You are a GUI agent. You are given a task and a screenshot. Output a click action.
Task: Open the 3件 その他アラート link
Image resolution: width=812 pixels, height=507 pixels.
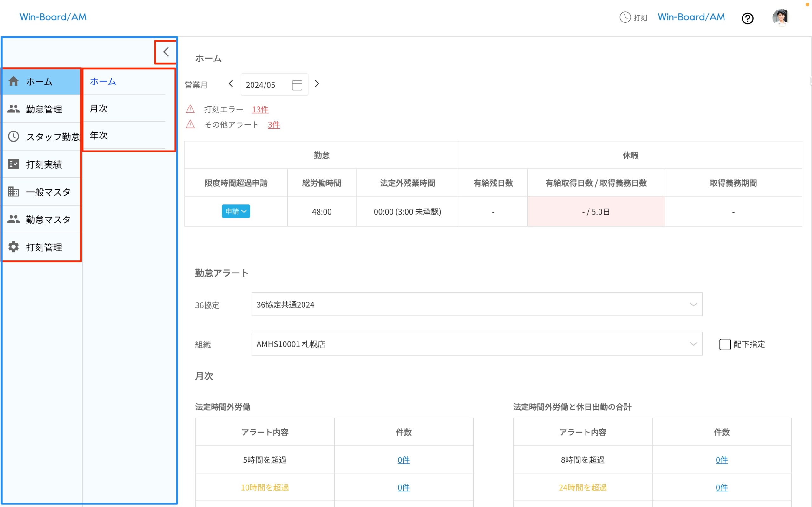tap(273, 125)
